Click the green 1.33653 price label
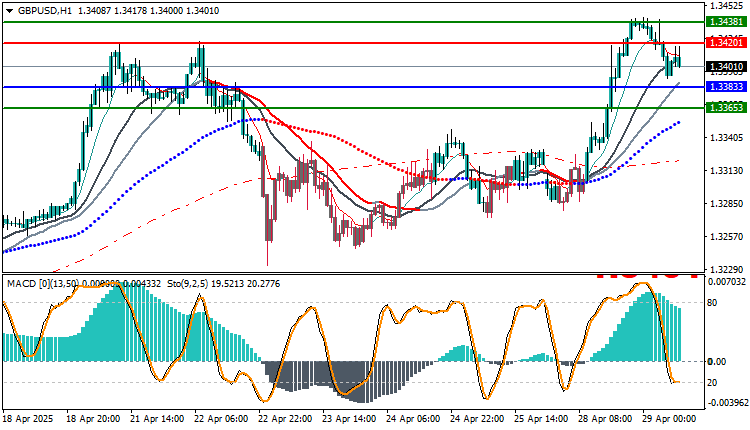The image size is (750, 430). click(x=726, y=108)
